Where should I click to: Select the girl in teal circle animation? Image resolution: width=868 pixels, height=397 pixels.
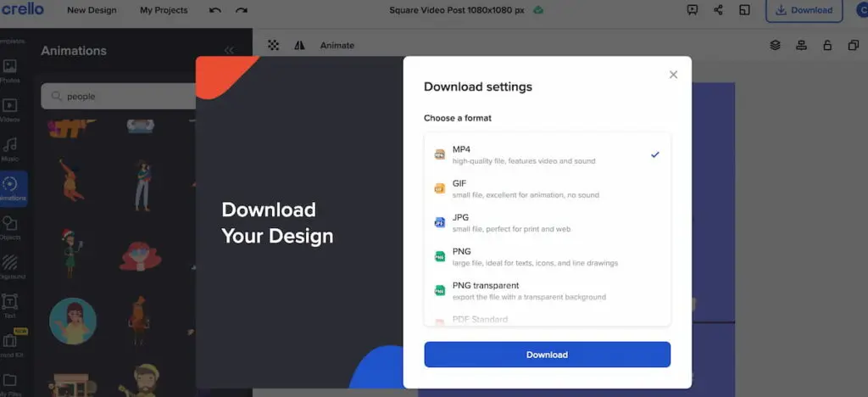73,322
